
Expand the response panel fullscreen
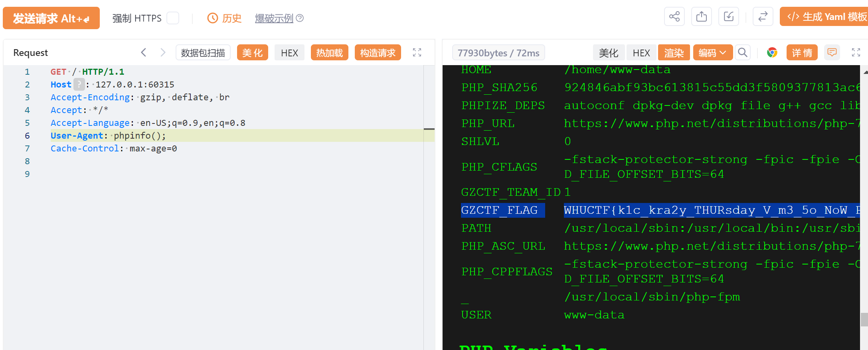click(856, 53)
